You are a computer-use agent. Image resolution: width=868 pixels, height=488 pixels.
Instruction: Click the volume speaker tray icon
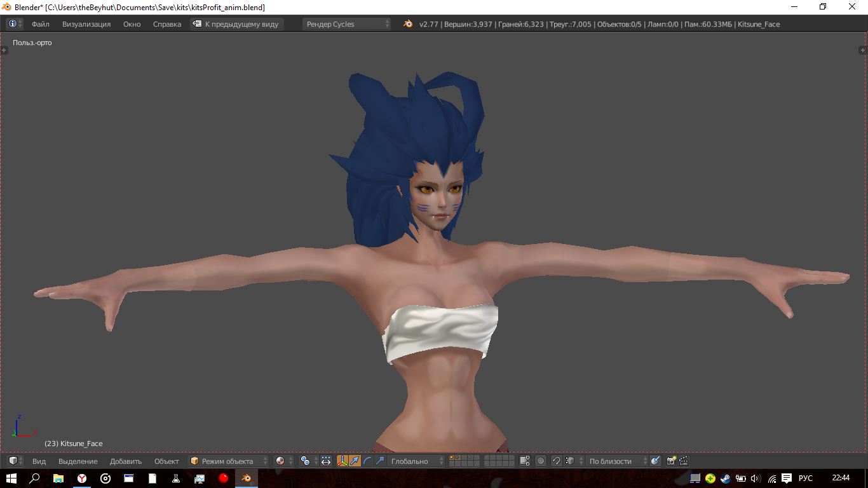756,478
